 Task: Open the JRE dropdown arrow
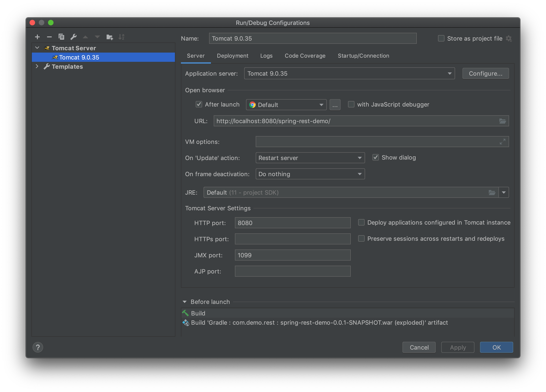click(x=504, y=192)
